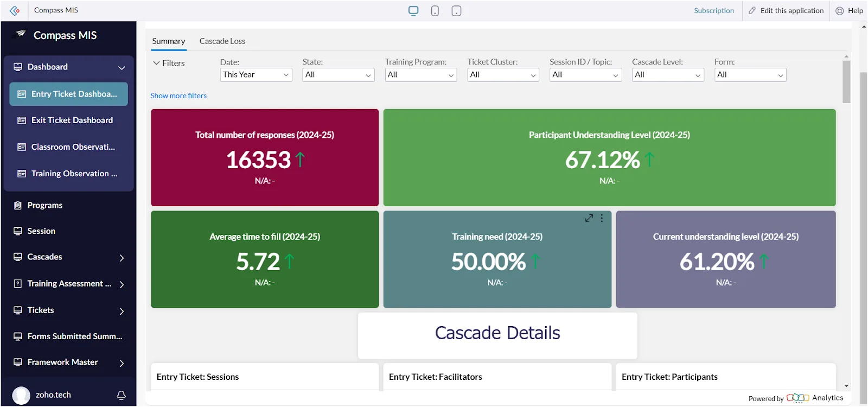
Task: Open Classroom Observation dashboard in sidebar
Action: [68, 147]
